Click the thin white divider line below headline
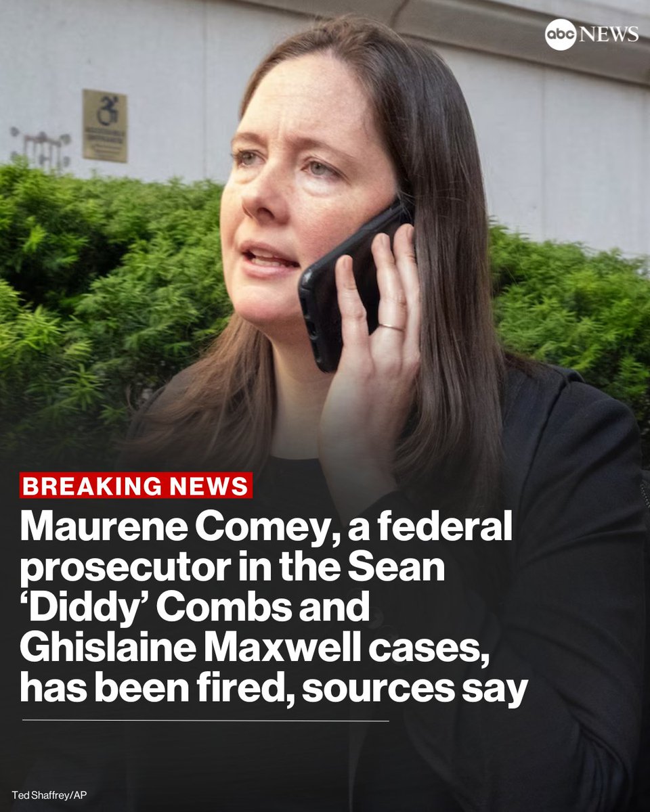Screen dimensions: 650x812 (205, 721)
